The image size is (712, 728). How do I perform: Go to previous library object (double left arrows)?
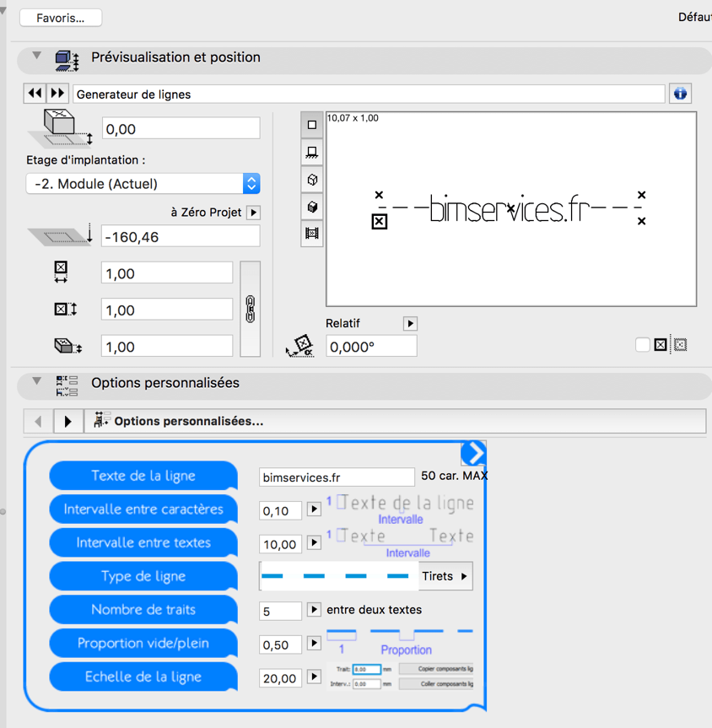[35, 94]
